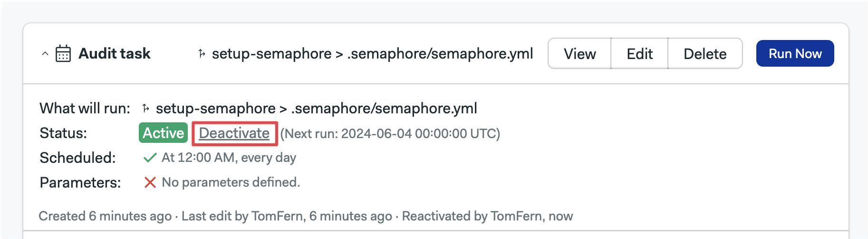Click the What will run pipeline path
Screen dimensions: 868x239
pos(317,109)
